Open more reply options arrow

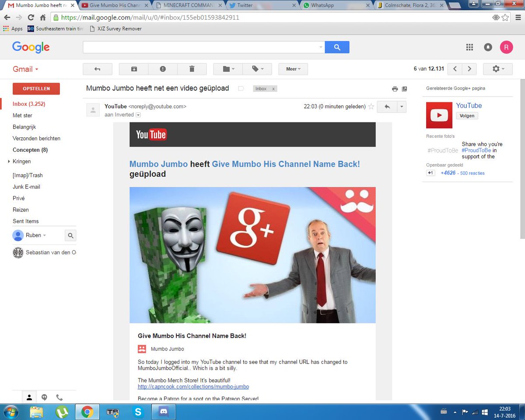402,107
